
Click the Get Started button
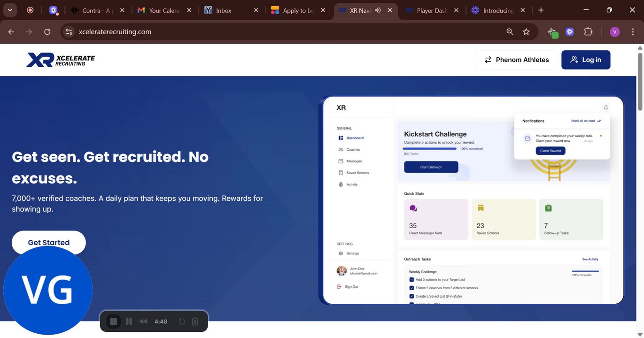tap(49, 242)
